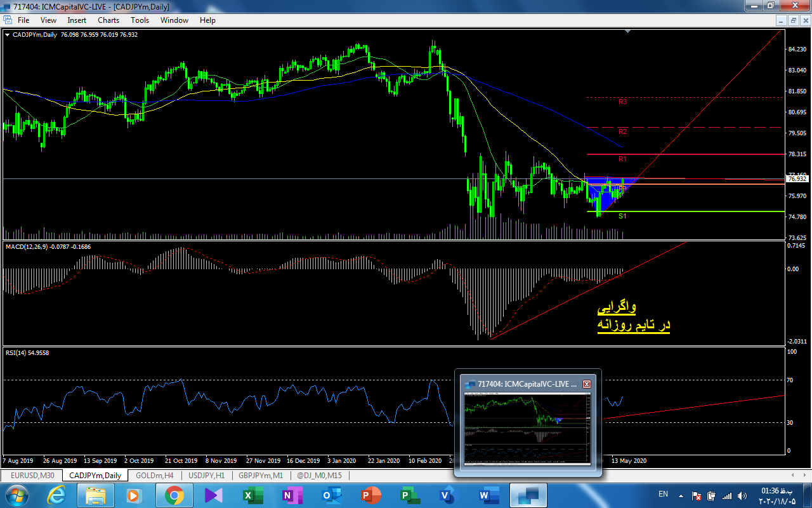Show hidden system tray icons arrow
Viewport: 812px width, 508px height.
pos(681,495)
